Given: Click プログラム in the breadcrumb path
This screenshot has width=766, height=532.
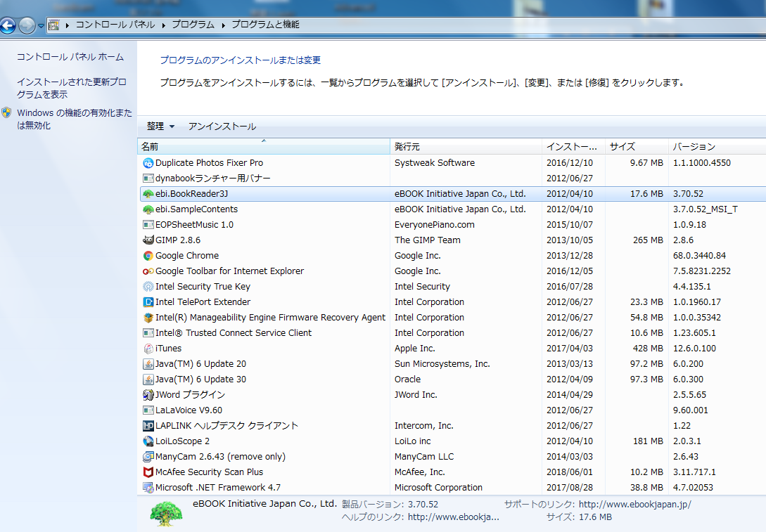Looking at the screenshot, I should (192, 25).
